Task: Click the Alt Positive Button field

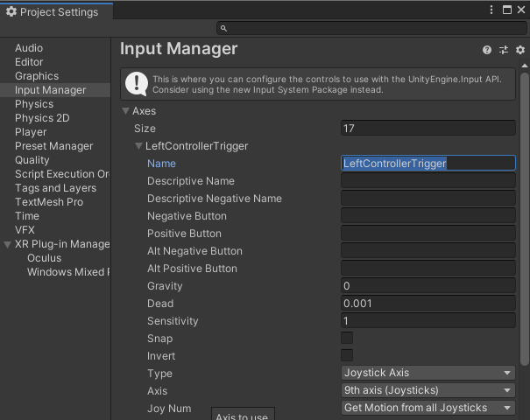Action: (x=428, y=269)
